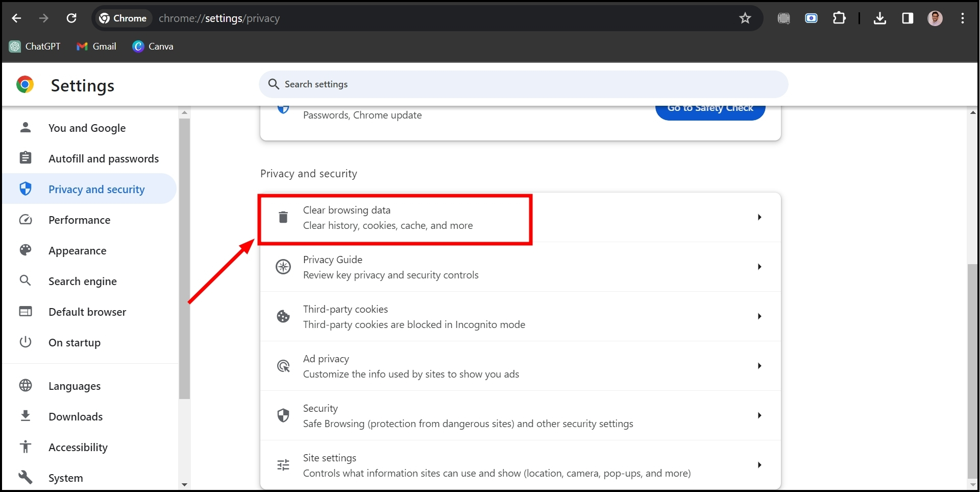Expand the Privacy Guide row arrow
980x492 pixels.
pyautogui.click(x=759, y=267)
